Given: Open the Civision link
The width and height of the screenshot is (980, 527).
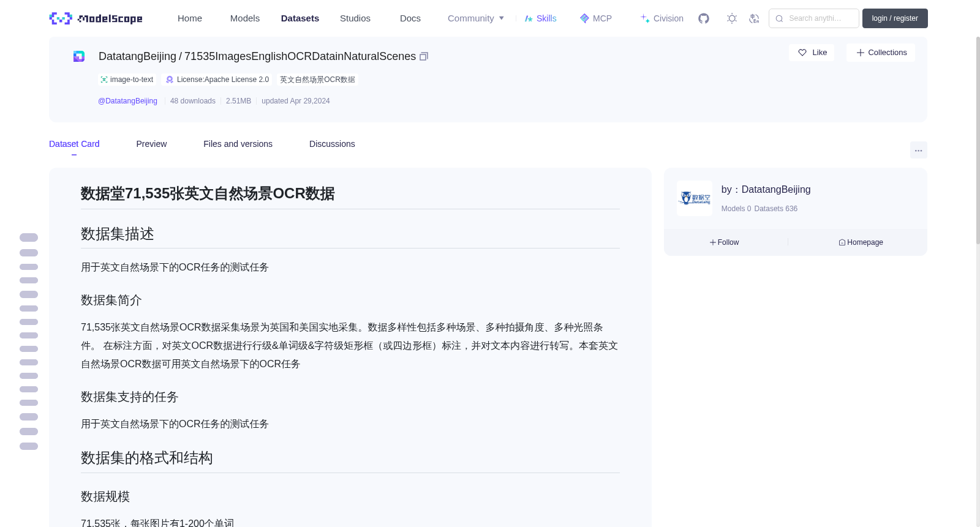Looking at the screenshot, I should pos(661,18).
